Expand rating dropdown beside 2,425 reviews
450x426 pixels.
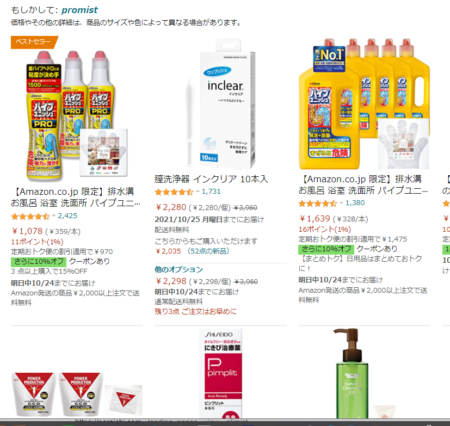click(54, 216)
